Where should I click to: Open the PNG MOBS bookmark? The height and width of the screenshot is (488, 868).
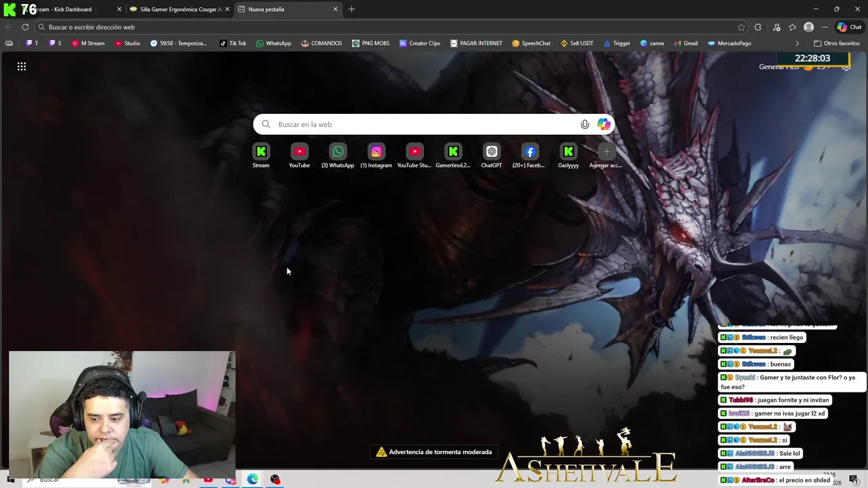tap(370, 43)
